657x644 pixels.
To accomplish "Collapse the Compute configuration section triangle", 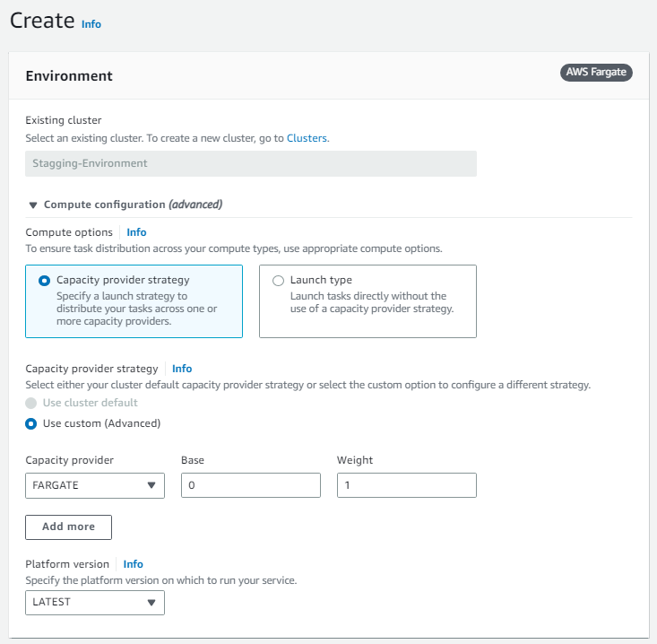I will click(33, 205).
